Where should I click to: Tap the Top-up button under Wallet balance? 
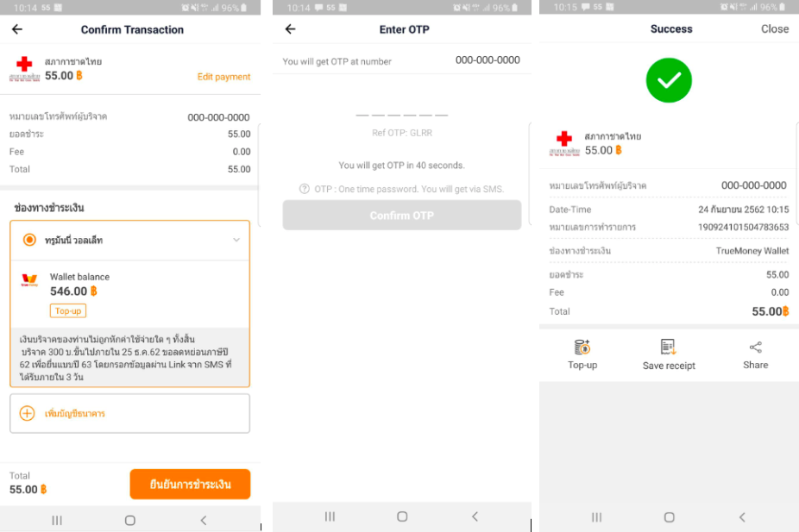[x=68, y=310]
